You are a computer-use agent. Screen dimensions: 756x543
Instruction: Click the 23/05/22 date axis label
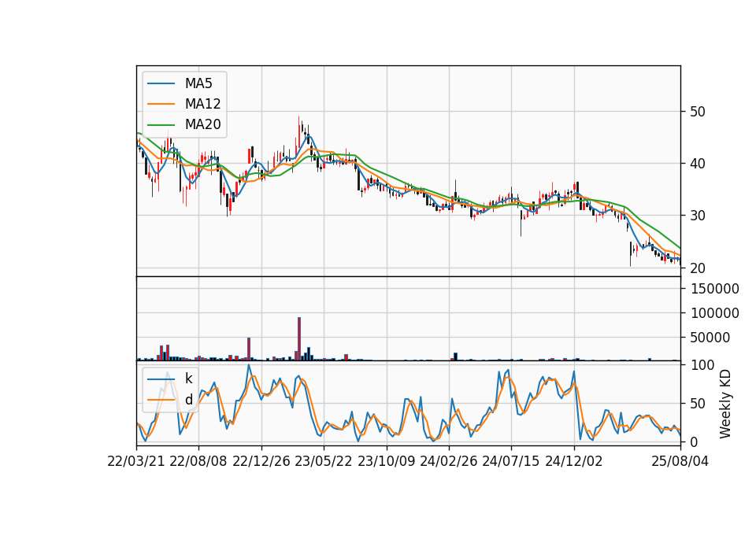(x=324, y=462)
